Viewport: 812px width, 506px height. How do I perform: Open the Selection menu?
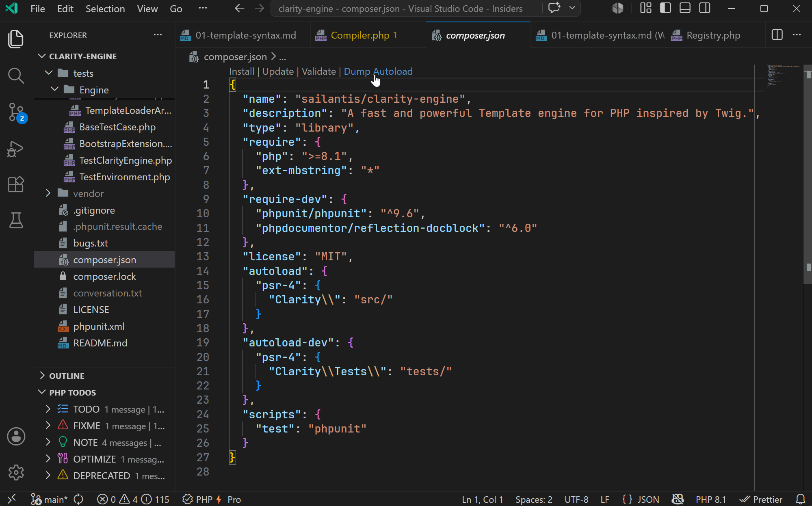pos(105,9)
